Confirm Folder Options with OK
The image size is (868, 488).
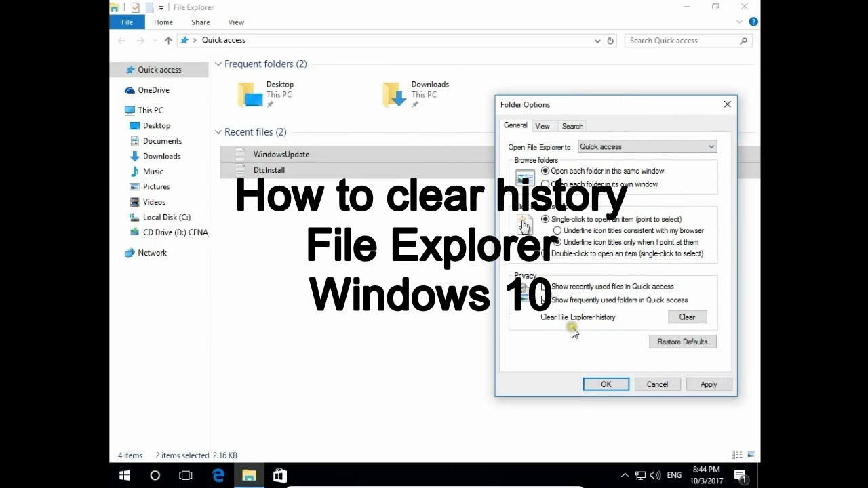606,384
